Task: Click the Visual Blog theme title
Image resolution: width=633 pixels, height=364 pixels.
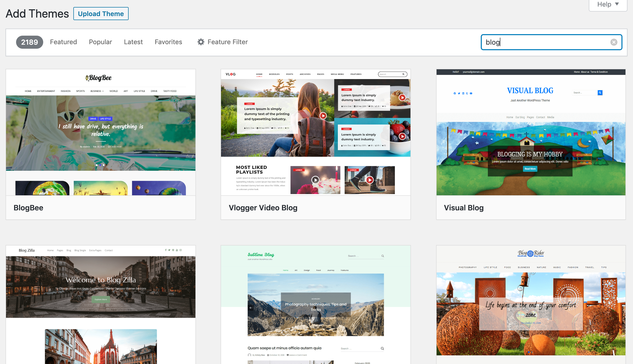Action: pyautogui.click(x=463, y=208)
